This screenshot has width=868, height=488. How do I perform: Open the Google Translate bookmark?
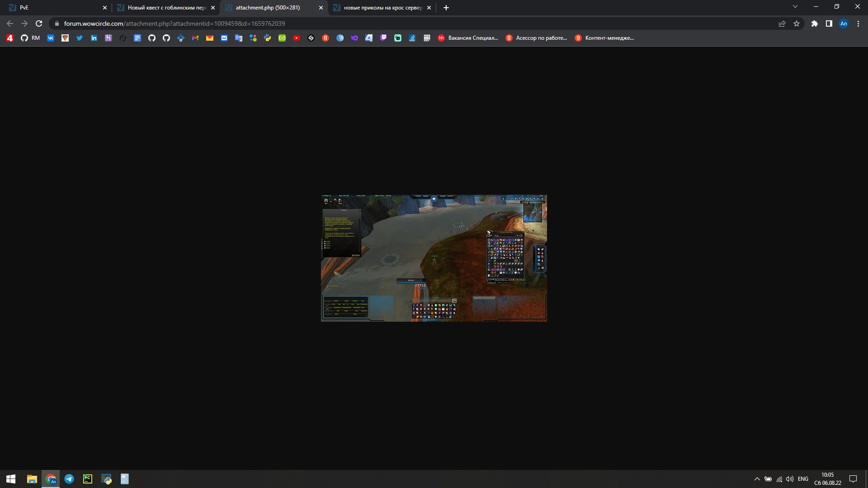(x=239, y=38)
